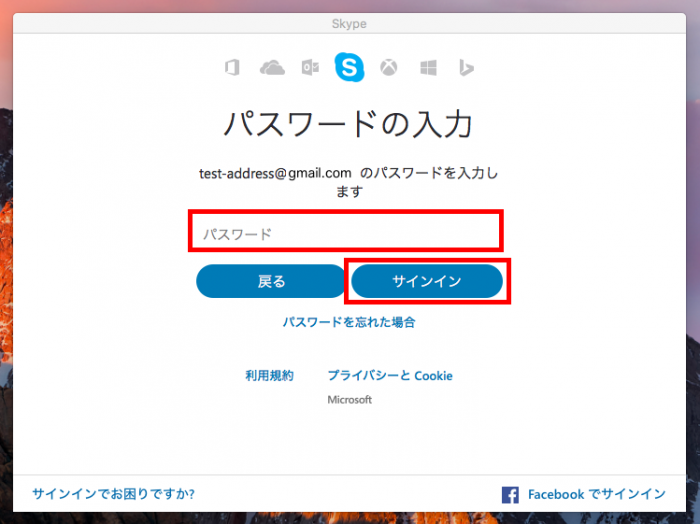
Task: Click the test-address@gmail.com email text
Action: 275,173
